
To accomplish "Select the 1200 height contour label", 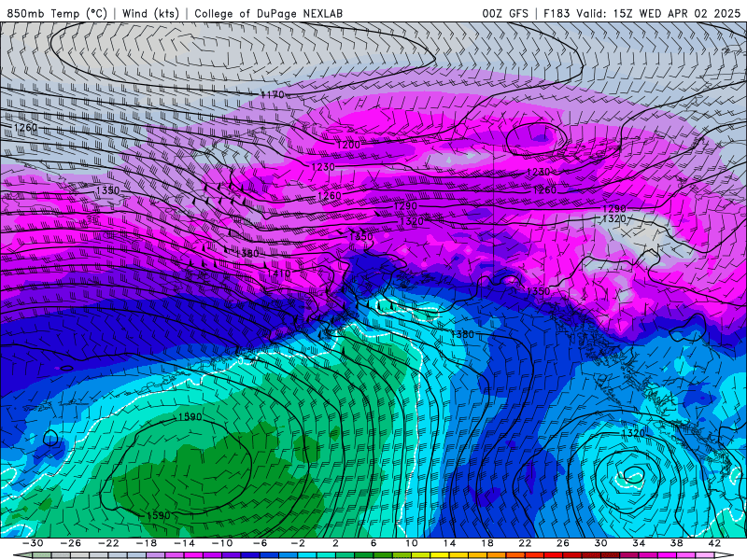I will pos(348,145).
